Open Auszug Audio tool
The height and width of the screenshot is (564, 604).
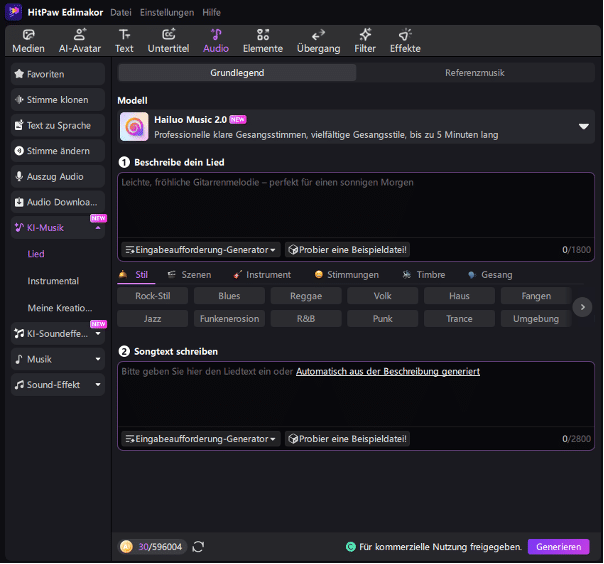point(58,176)
